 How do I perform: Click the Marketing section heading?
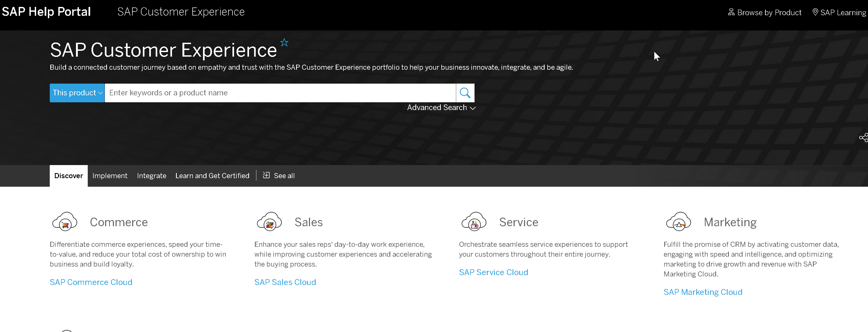click(730, 222)
